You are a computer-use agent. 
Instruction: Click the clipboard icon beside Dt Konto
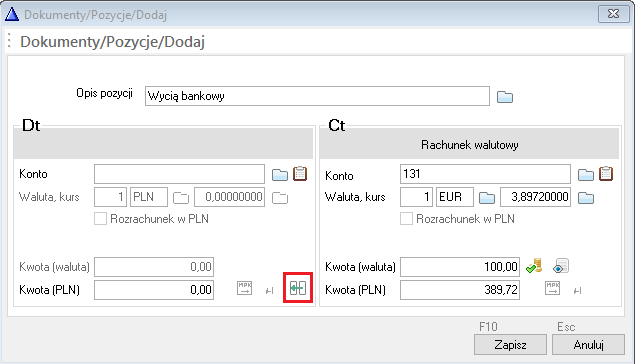pos(300,174)
